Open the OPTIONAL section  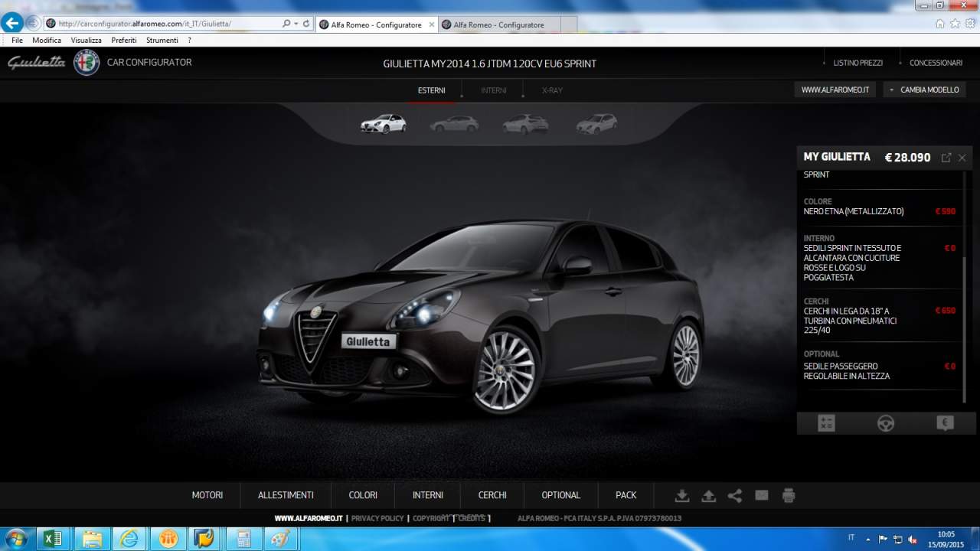[561, 495]
